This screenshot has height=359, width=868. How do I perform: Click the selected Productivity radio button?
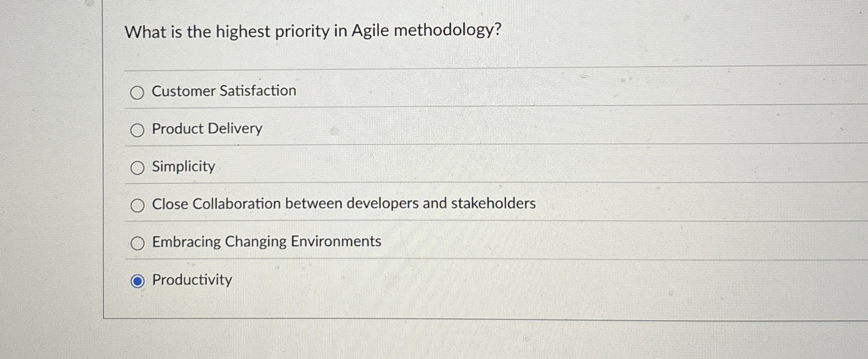pyautogui.click(x=138, y=281)
